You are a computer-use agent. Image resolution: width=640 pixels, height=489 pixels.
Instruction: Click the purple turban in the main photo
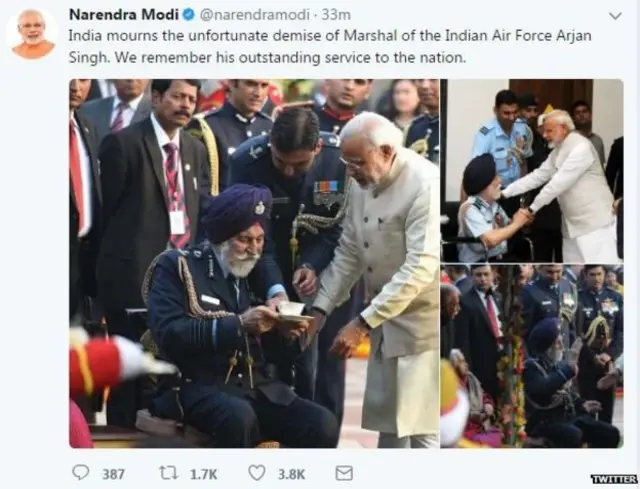236,212
